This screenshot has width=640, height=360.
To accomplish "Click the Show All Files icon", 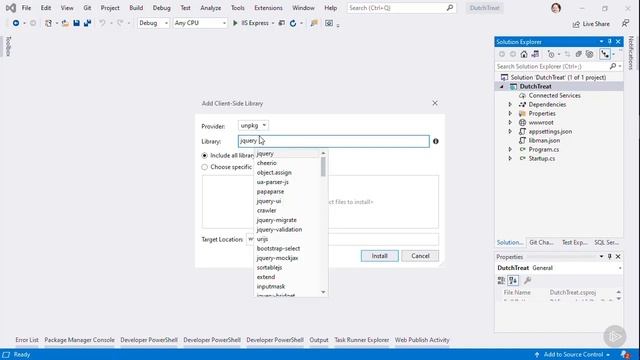I will coord(589,54).
